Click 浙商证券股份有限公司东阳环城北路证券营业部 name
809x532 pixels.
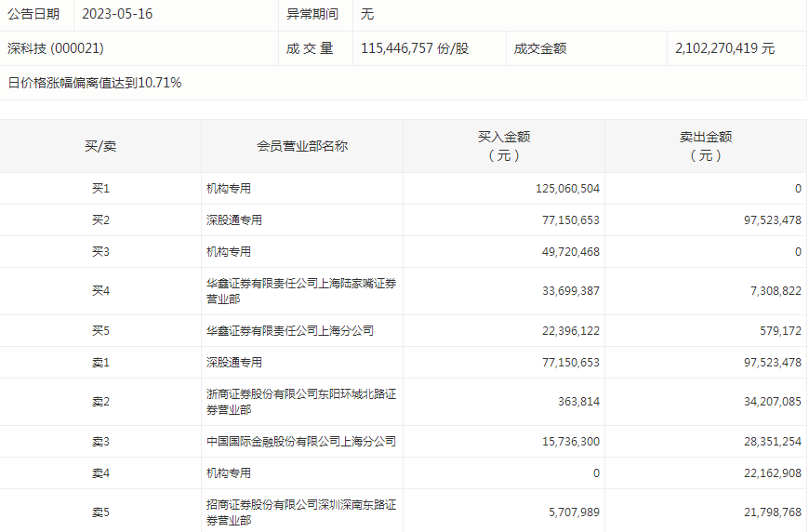pyautogui.click(x=301, y=402)
